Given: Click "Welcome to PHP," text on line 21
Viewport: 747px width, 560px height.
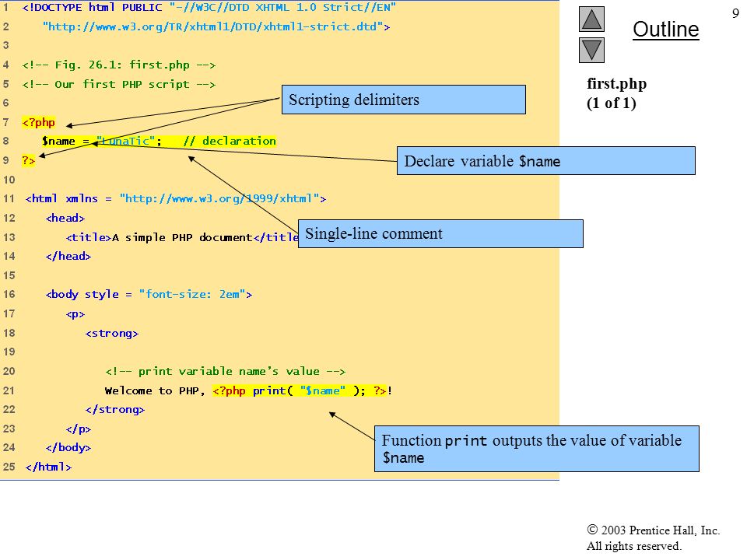Looking at the screenshot, I should pos(155,390).
